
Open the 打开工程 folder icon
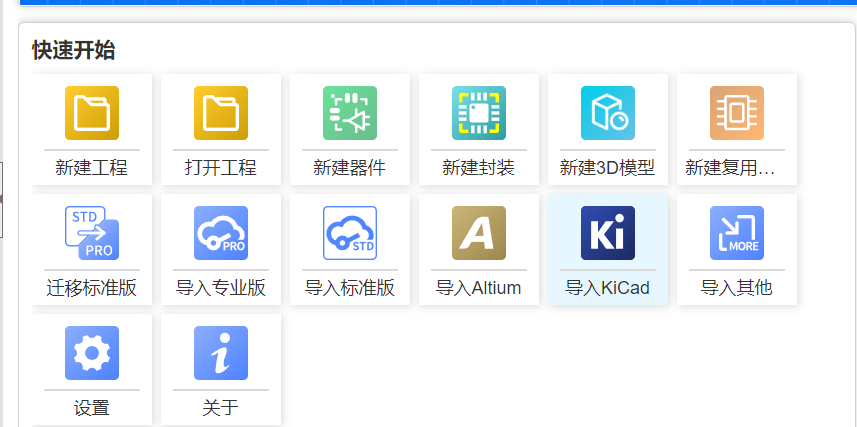point(221,113)
